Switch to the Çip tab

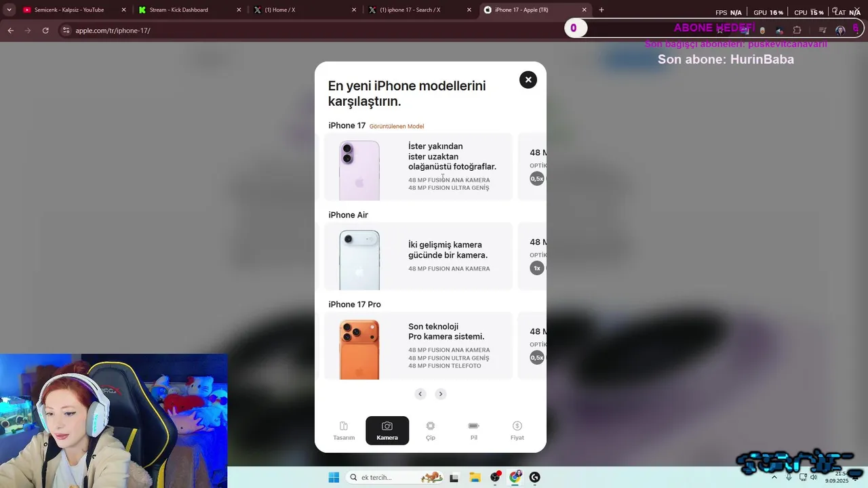click(x=431, y=430)
